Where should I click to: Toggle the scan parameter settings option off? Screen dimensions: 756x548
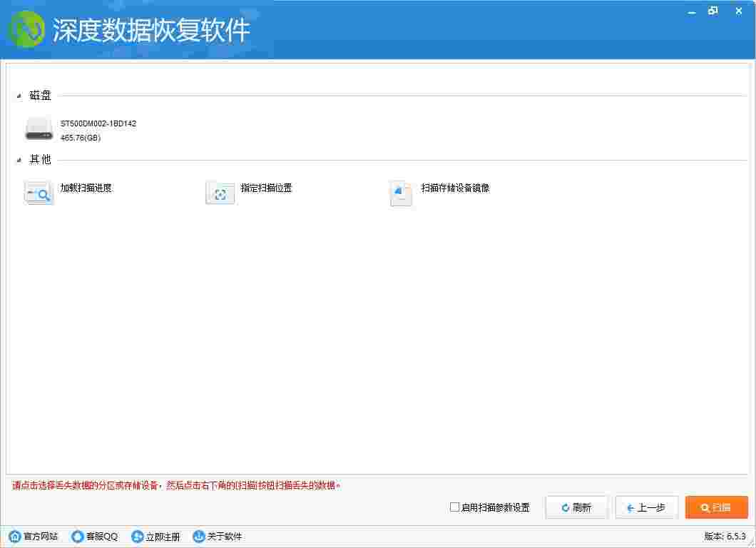(x=454, y=507)
